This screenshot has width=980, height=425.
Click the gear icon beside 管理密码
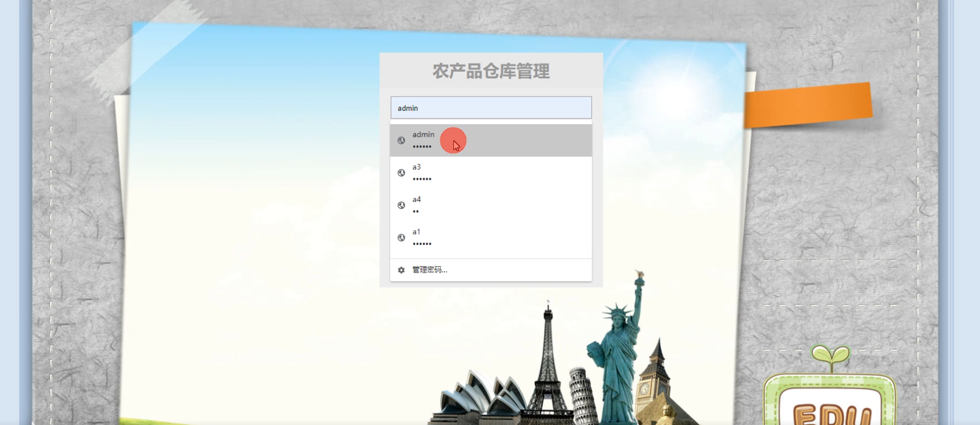click(401, 270)
